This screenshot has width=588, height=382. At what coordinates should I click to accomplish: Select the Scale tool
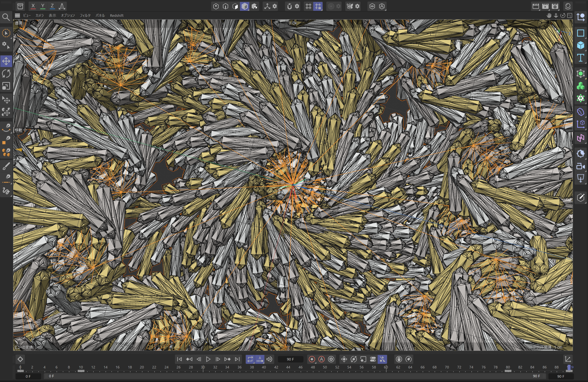point(6,86)
